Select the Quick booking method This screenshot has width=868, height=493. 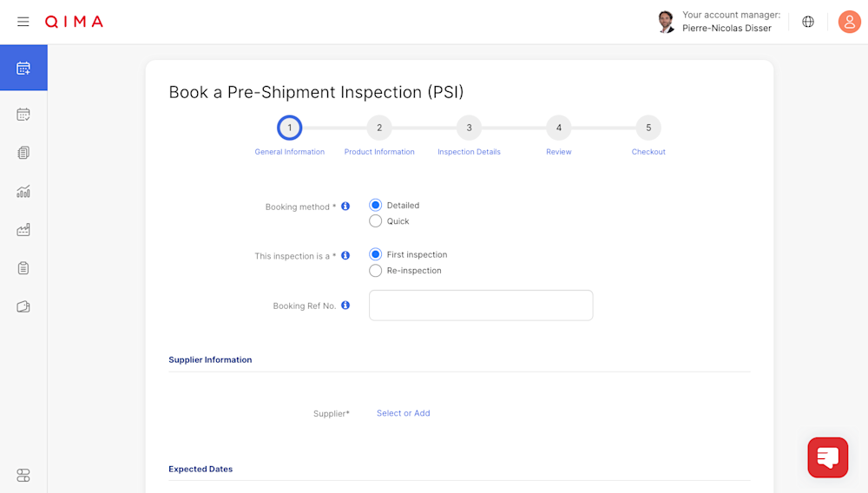(375, 221)
